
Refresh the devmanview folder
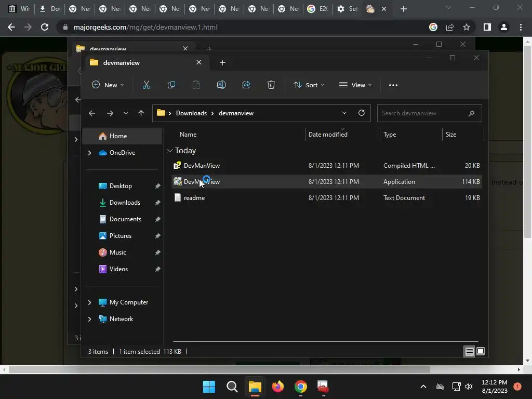coord(362,113)
